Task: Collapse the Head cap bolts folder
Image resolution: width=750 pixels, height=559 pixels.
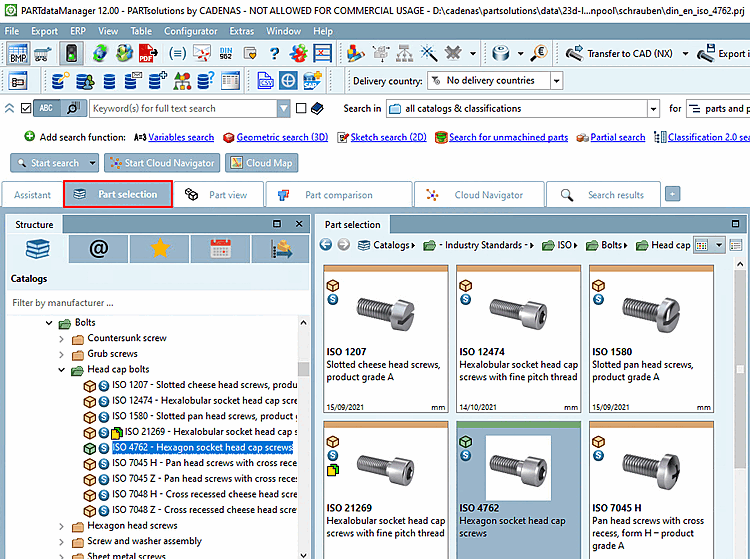Action: click(x=62, y=370)
